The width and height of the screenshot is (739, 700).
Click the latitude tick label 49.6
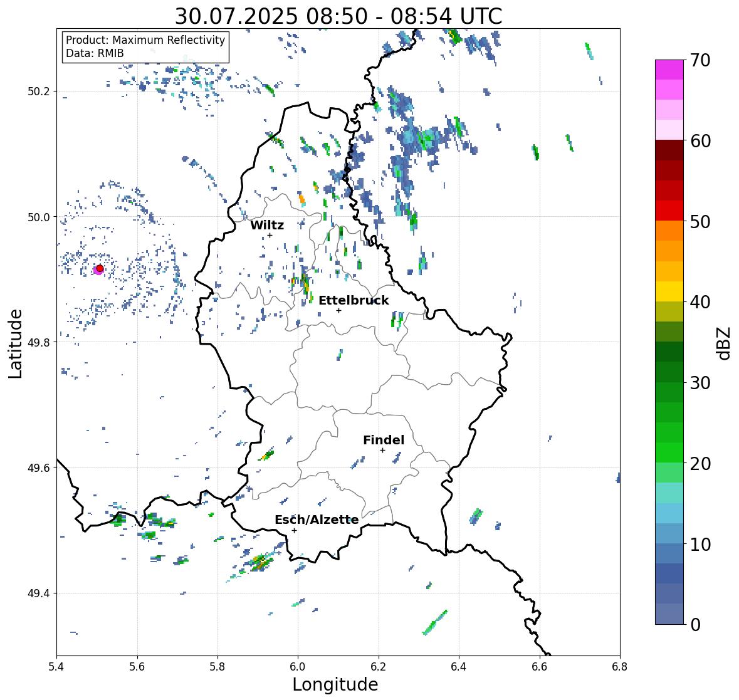click(x=39, y=468)
